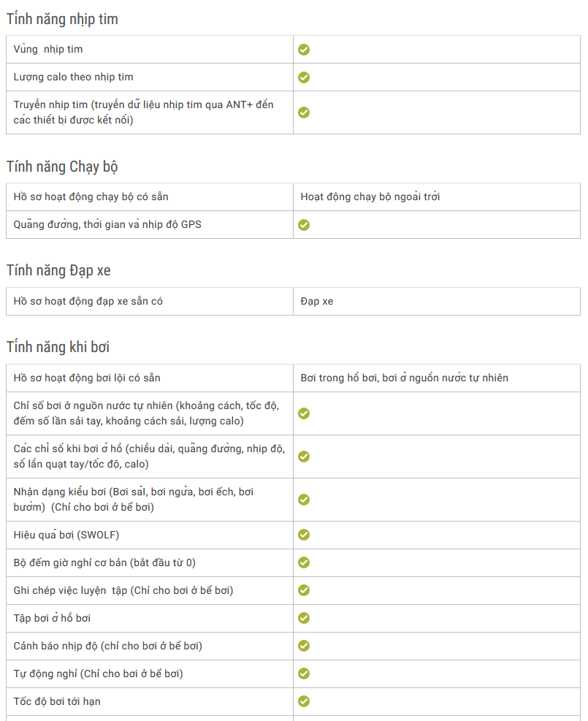Screen dimensions: 588x721
Task: Click checkmark for Các chỉ số khi bơi ở hồ
Action: click(303, 457)
